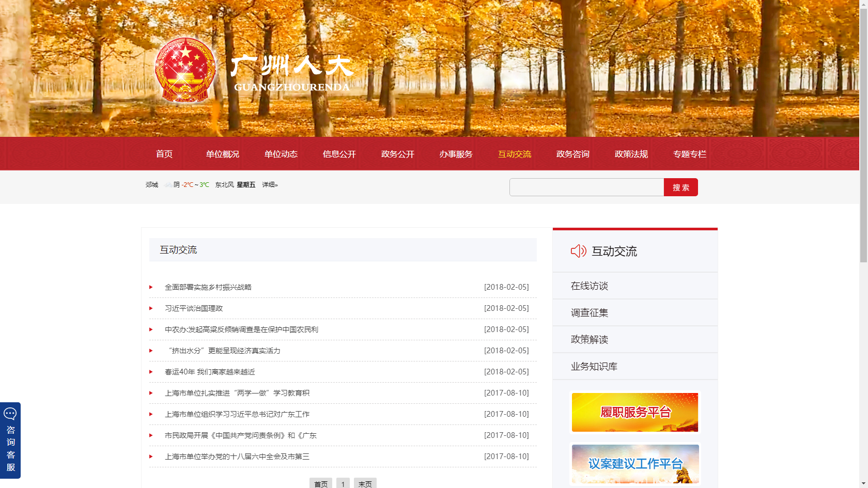Click the 互动交流 list section heading
This screenshot has height=488, width=868.
pos(178,250)
